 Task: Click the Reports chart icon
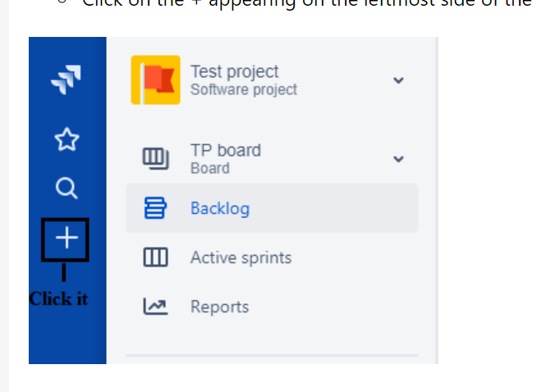(x=155, y=307)
